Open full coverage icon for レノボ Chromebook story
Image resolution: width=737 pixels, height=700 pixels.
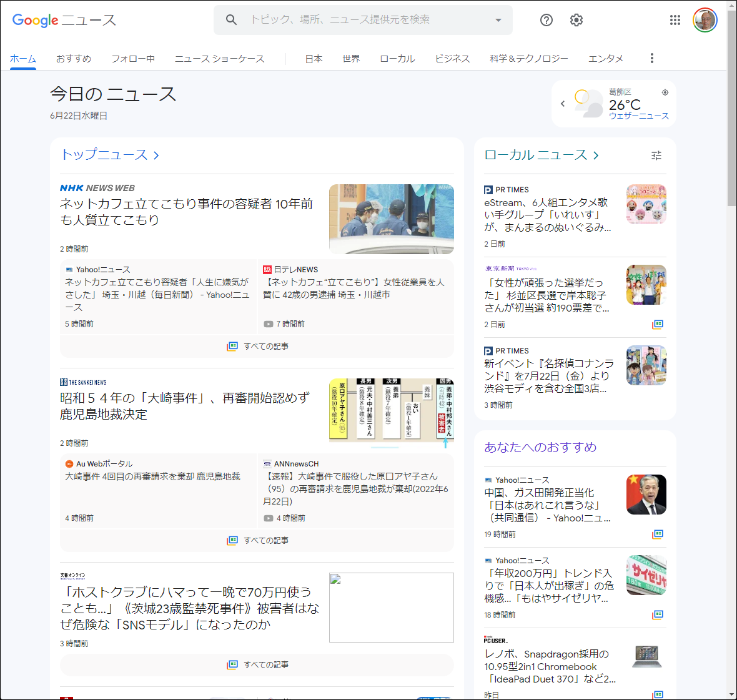tap(658, 694)
